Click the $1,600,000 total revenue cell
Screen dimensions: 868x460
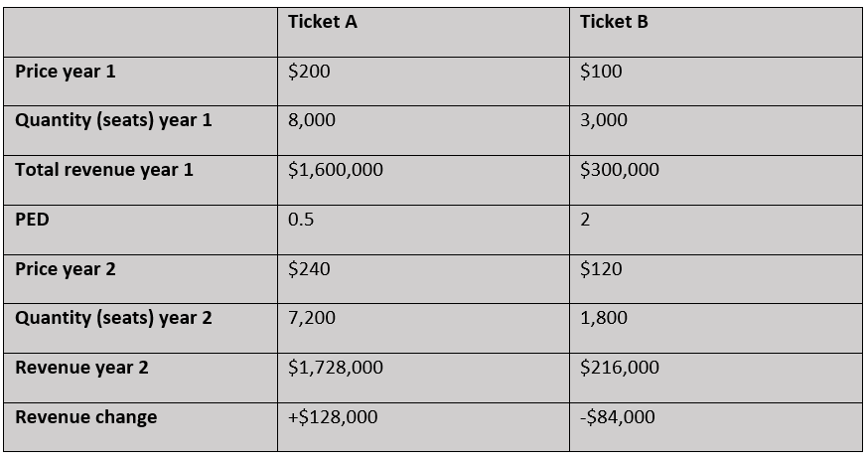[336, 170]
